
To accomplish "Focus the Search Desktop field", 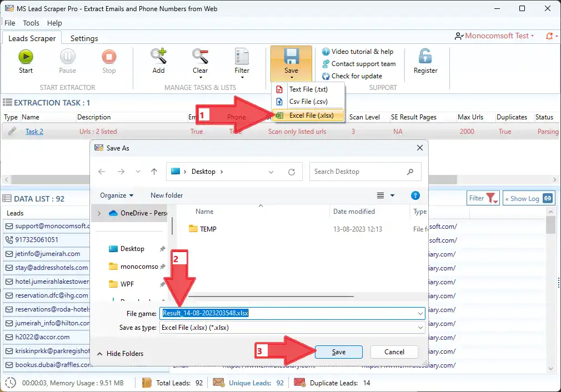I will pos(365,172).
